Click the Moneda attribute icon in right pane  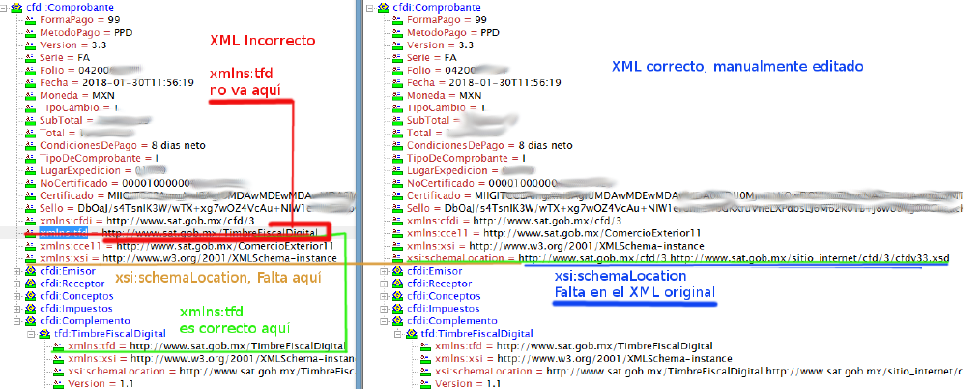tap(397, 96)
